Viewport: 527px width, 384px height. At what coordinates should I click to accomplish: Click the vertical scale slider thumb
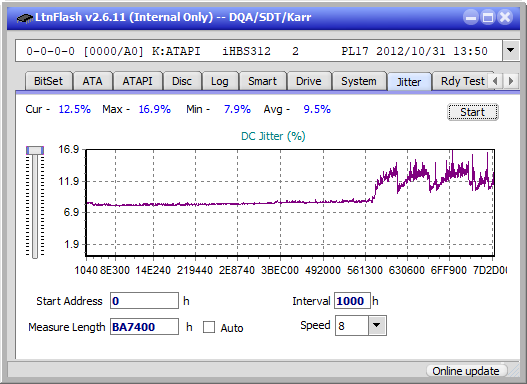tap(35, 150)
